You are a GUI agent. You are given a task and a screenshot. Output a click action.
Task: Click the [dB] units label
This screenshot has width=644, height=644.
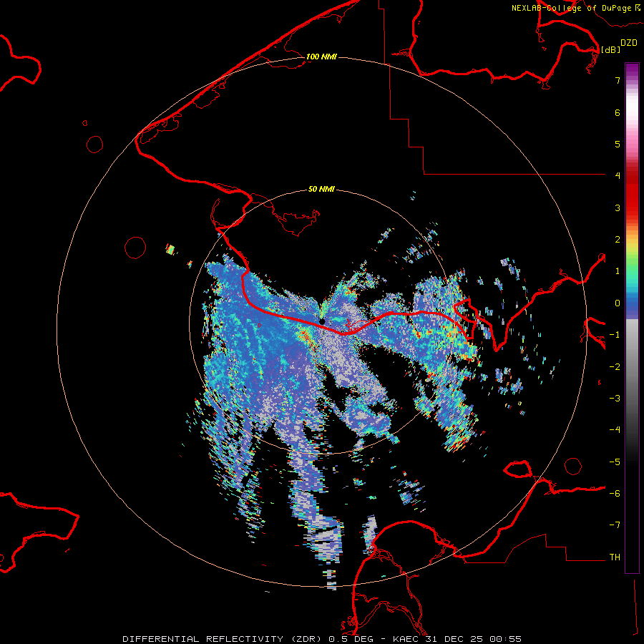coord(610,50)
